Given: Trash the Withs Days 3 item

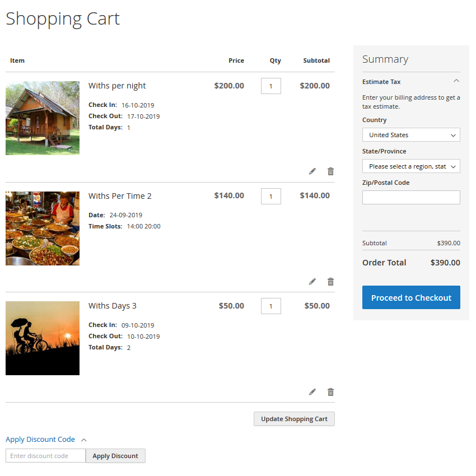Looking at the screenshot, I should (x=330, y=392).
